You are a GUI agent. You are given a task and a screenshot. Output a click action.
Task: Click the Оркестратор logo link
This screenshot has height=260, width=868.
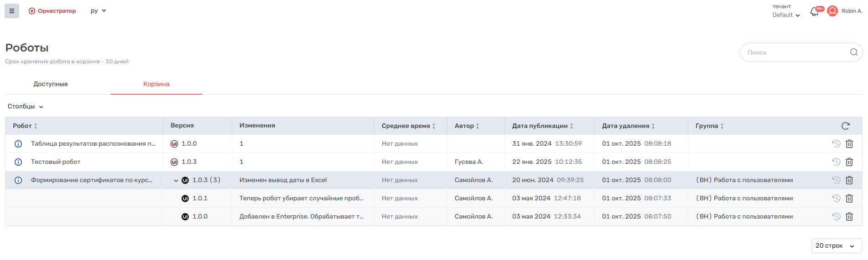click(x=52, y=11)
